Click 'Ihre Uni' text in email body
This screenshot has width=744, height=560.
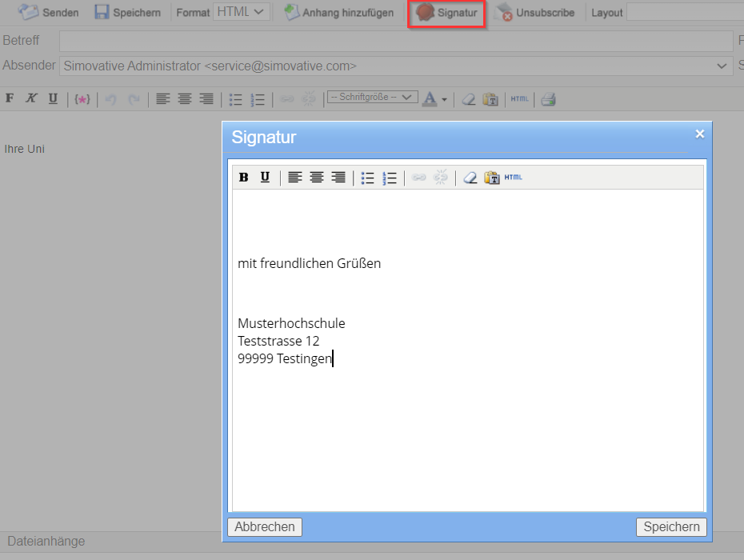24,149
